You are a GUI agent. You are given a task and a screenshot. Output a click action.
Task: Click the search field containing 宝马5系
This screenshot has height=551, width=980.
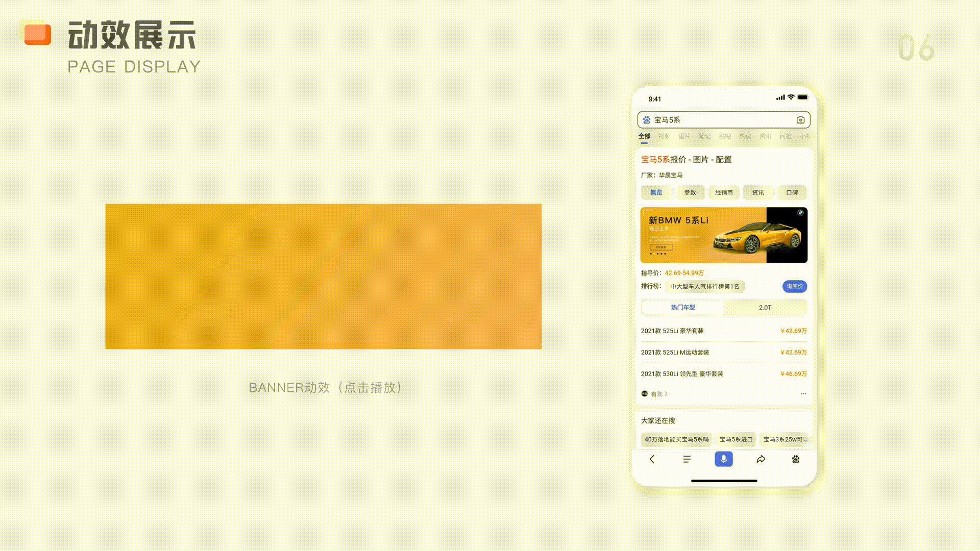point(724,120)
